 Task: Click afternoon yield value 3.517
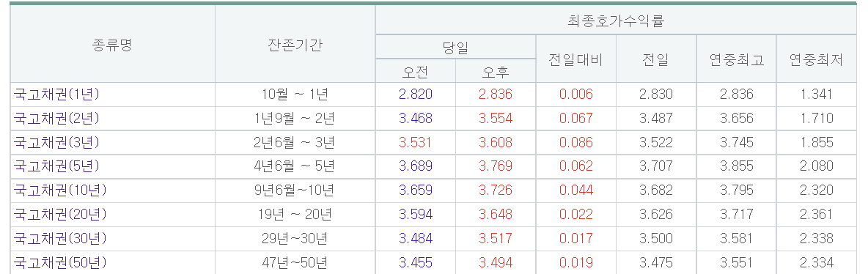click(x=496, y=239)
